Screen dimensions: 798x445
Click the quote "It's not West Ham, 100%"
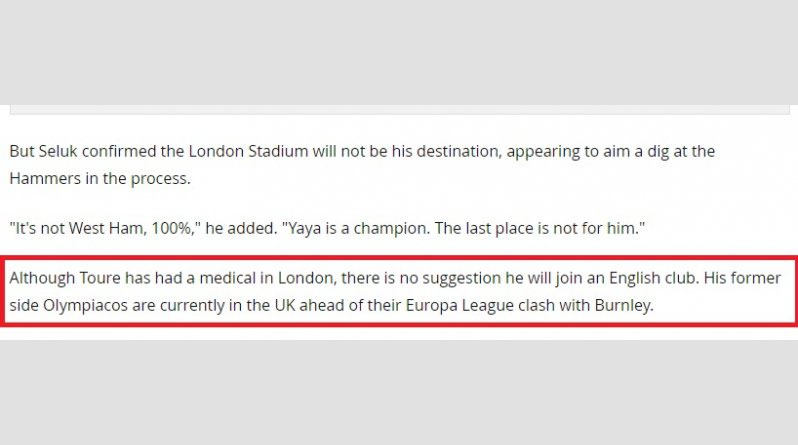[x=105, y=229]
